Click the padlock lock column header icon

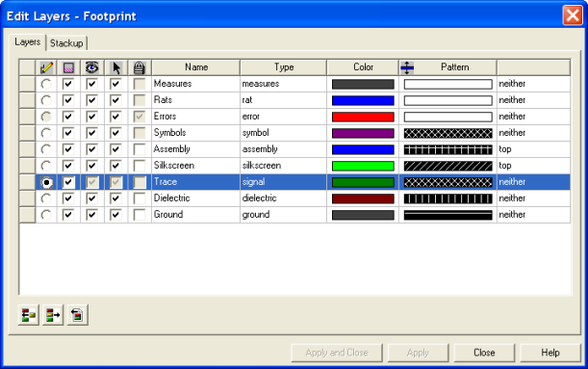[x=140, y=67]
